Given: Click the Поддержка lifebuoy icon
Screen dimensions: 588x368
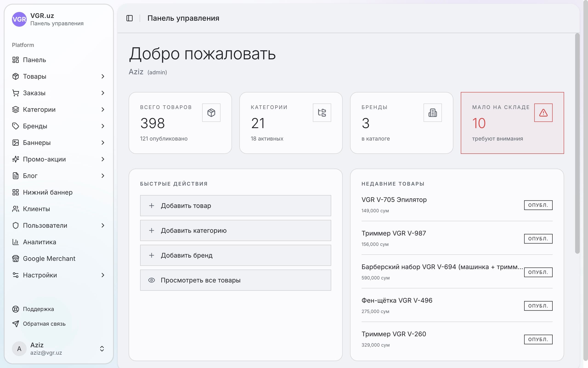Looking at the screenshot, I should pyautogui.click(x=16, y=309).
